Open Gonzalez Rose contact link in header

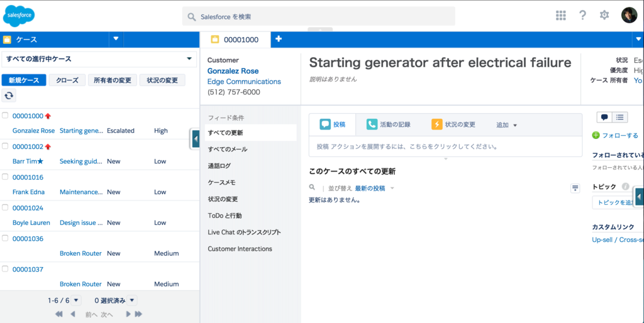233,71
